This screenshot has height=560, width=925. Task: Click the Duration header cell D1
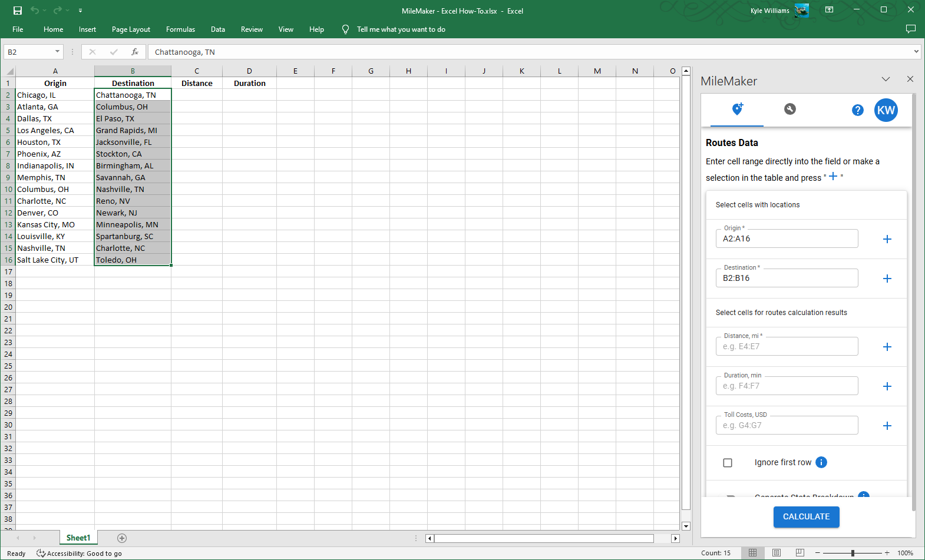click(249, 83)
